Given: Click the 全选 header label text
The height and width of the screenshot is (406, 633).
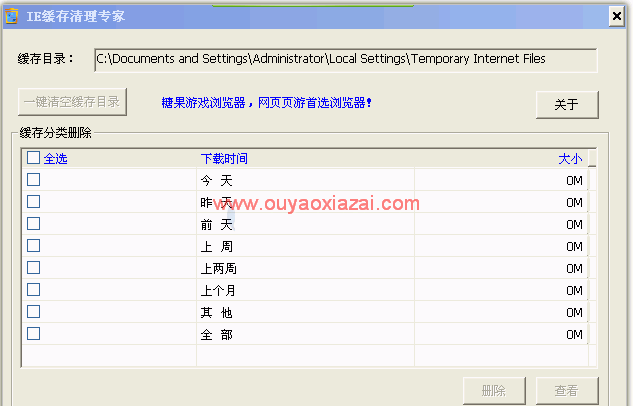Looking at the screenshot, I should pos(55,159).
